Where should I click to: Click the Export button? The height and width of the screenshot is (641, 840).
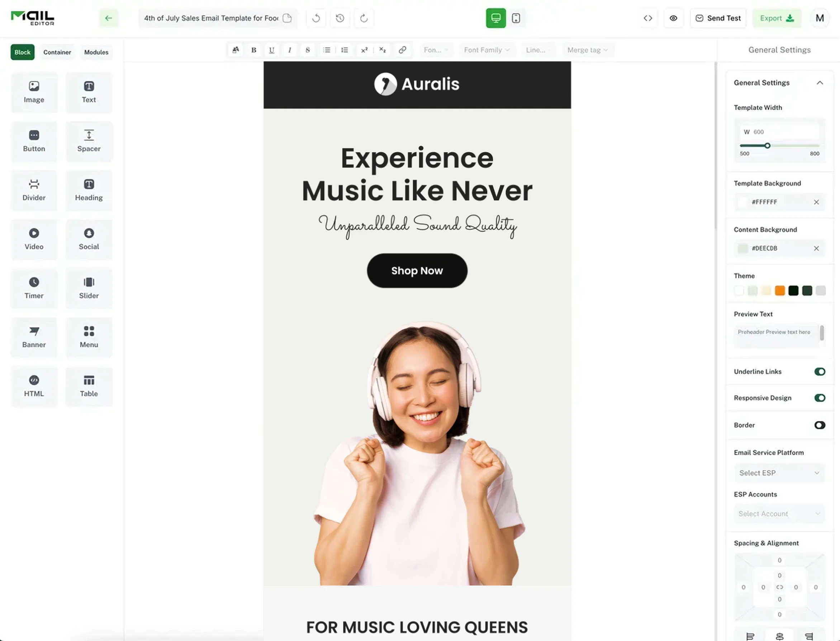[x=777, y=18]
